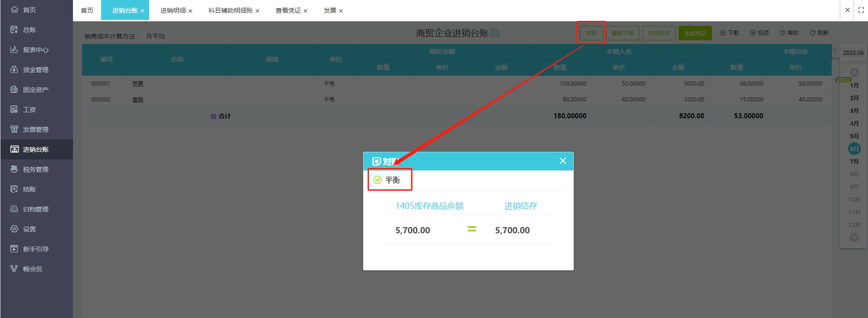Click the 帮助 question mark icon
868x318 pixels.
pyautogui.click(x=783, y=33)
